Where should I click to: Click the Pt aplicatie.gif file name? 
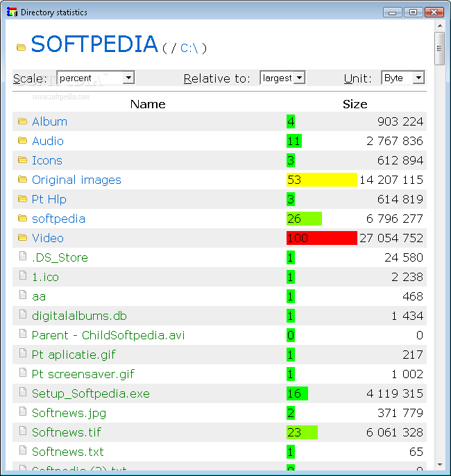[74, 355]
